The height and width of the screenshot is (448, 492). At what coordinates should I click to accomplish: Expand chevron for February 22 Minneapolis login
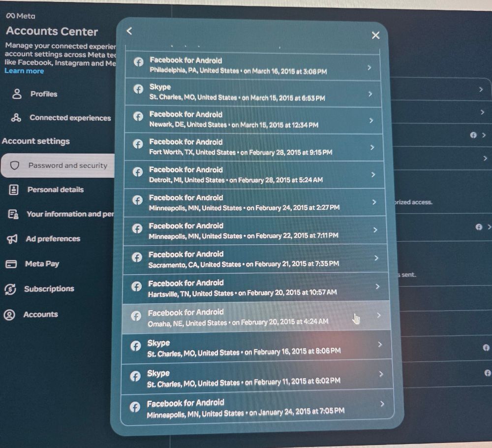[x=375, y=230]
